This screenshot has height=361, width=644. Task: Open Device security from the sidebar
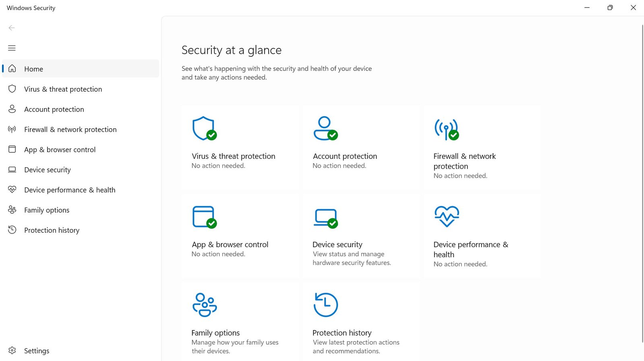(80, 170)
